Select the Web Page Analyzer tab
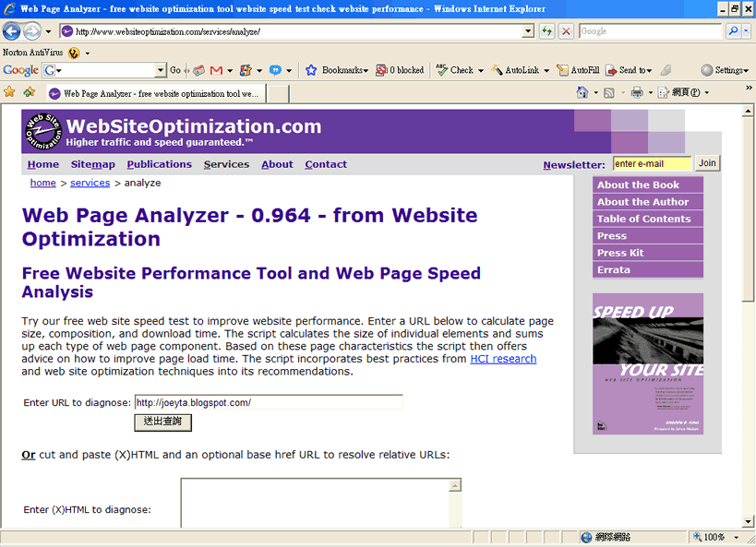 click(x=156, y=93)
